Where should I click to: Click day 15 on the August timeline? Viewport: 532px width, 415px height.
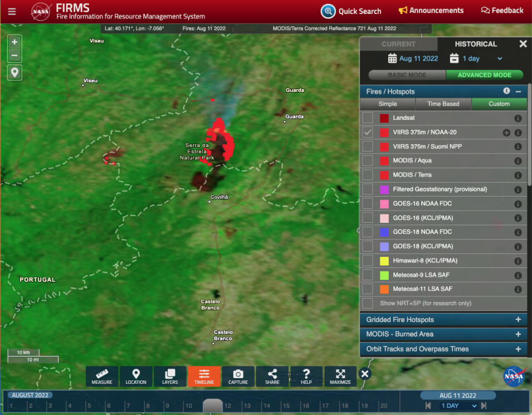286,406
